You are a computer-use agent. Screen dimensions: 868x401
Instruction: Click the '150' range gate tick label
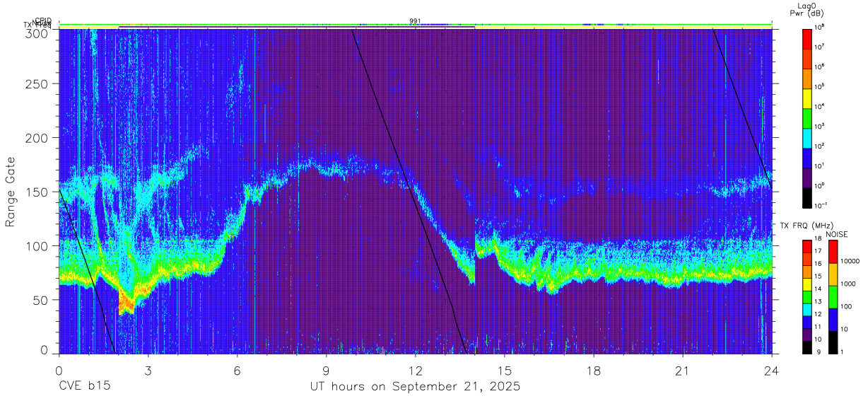click(38, 192)
